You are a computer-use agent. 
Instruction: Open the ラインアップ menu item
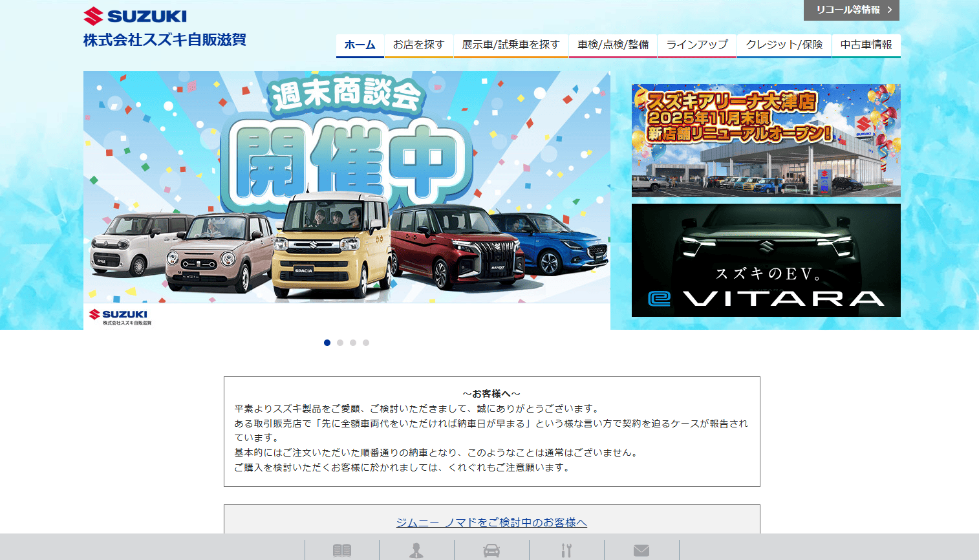tap(697, 45)
